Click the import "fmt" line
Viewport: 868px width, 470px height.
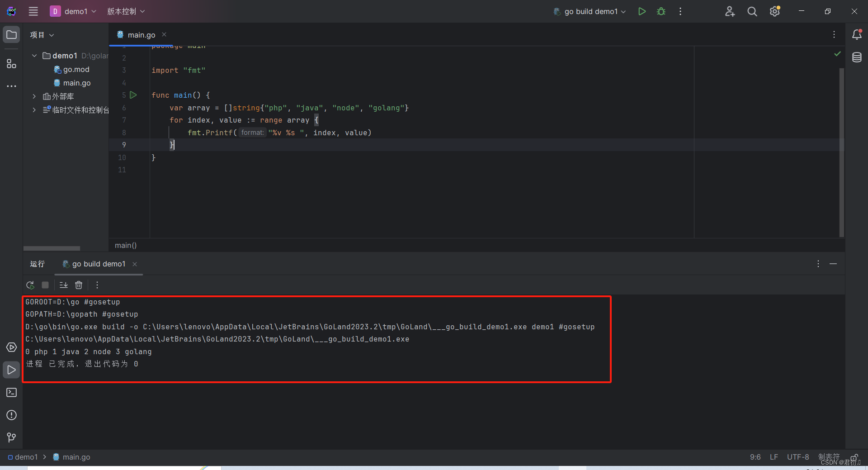[x=179, y=70]
